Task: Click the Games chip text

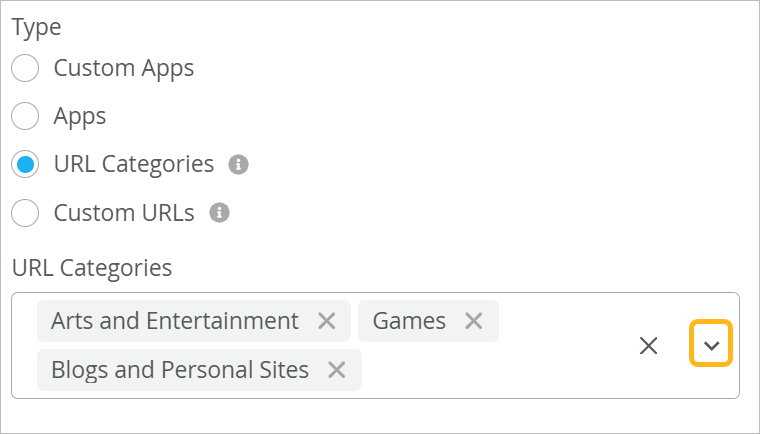Action: [409, 321]
